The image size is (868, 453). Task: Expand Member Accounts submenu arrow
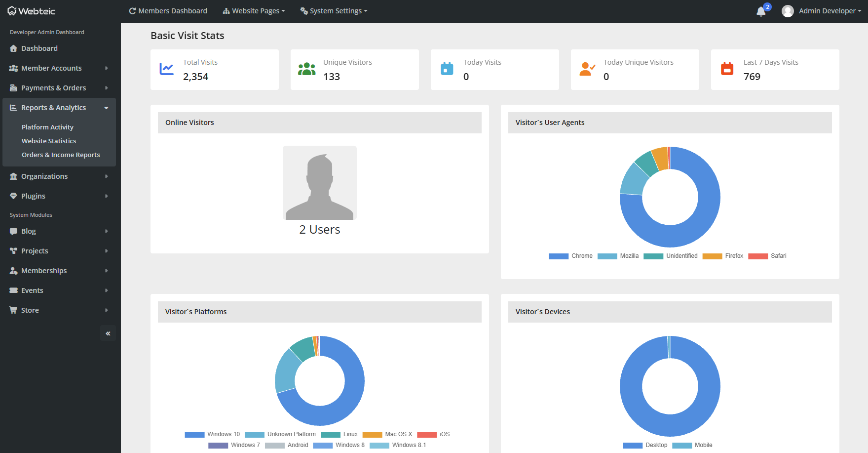point(106,68)
